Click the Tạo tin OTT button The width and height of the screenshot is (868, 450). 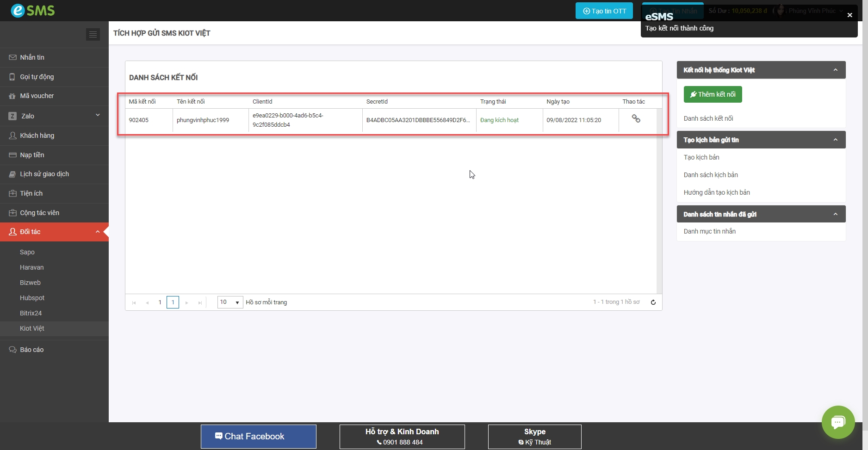[x=604, y=11]
